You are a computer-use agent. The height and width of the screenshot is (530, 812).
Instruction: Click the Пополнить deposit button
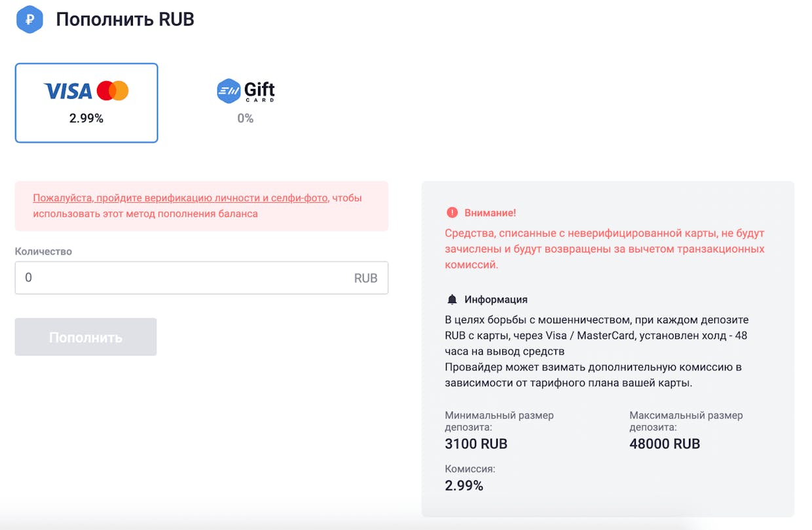click(86, 337)
